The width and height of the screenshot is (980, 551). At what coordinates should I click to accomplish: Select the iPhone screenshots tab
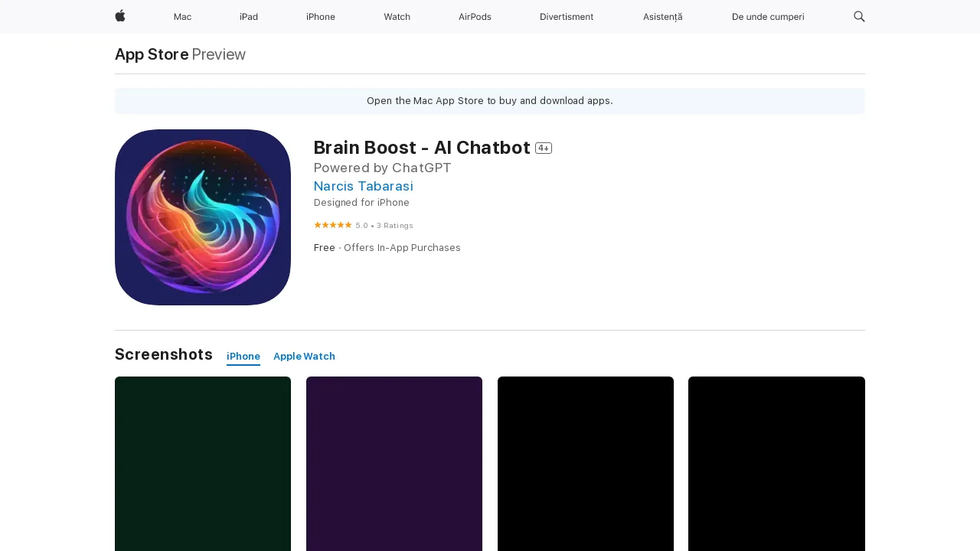click(243, 357)
